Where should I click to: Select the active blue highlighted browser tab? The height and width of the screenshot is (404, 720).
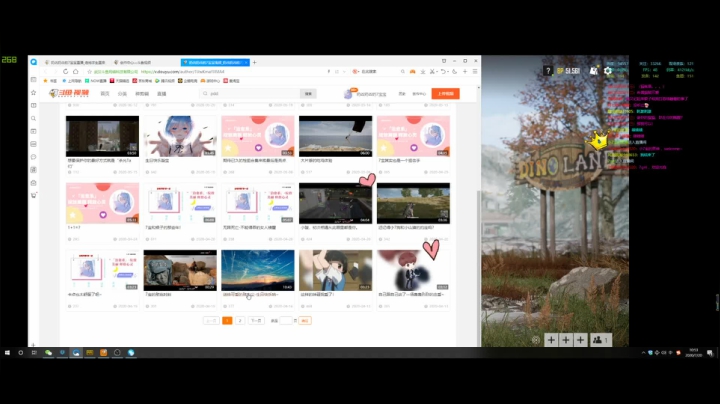tap(214, 62)
